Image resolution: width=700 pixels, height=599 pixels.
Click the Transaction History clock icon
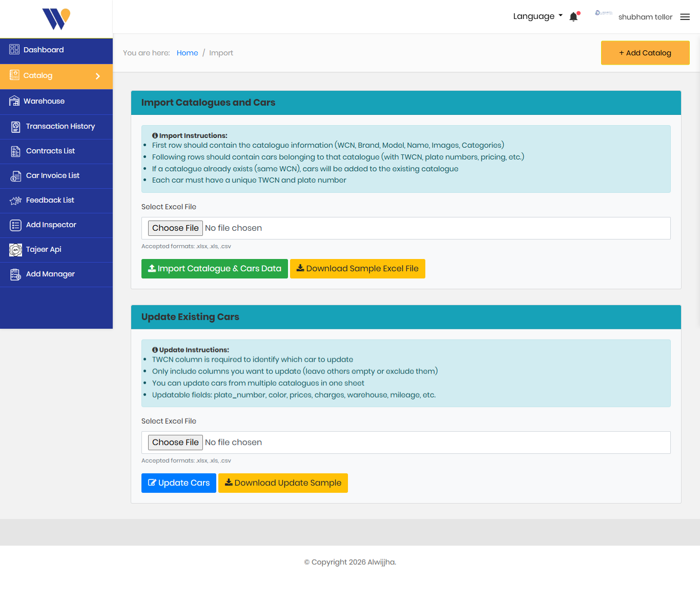pos(16,126)
